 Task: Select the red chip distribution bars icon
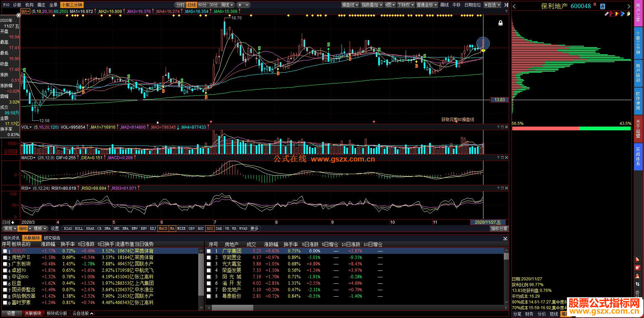tap(612, 14)
